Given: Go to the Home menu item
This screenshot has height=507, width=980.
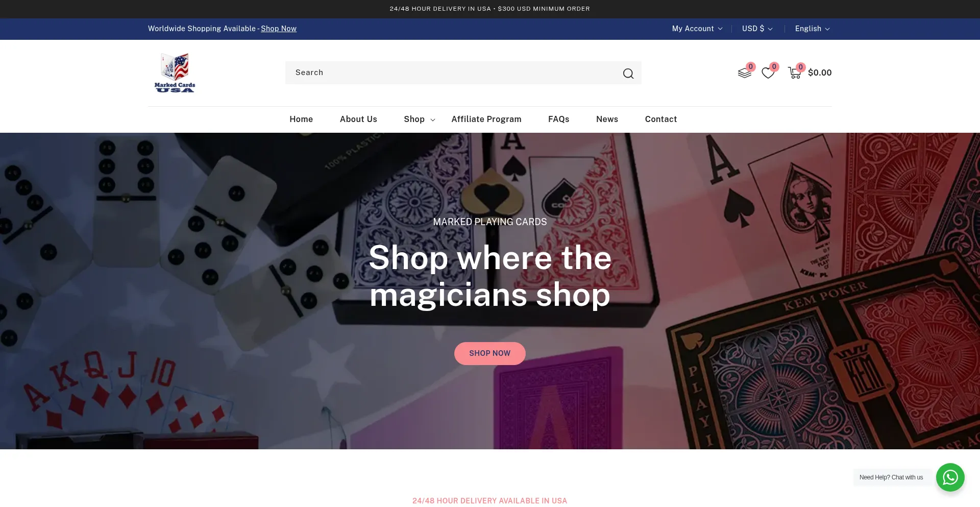Looking at the screenshot, I should click(x=301, y=119).
